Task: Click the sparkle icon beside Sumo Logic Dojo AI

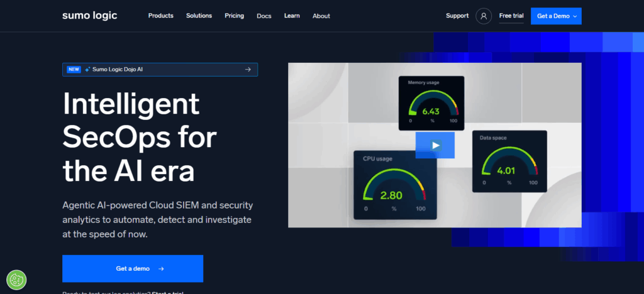Action: 87,70
